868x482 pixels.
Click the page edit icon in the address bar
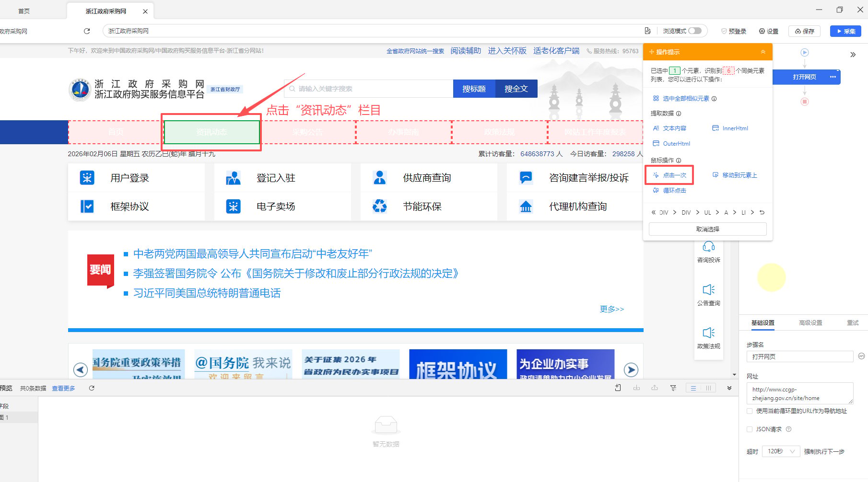click(x=647, y=31)
